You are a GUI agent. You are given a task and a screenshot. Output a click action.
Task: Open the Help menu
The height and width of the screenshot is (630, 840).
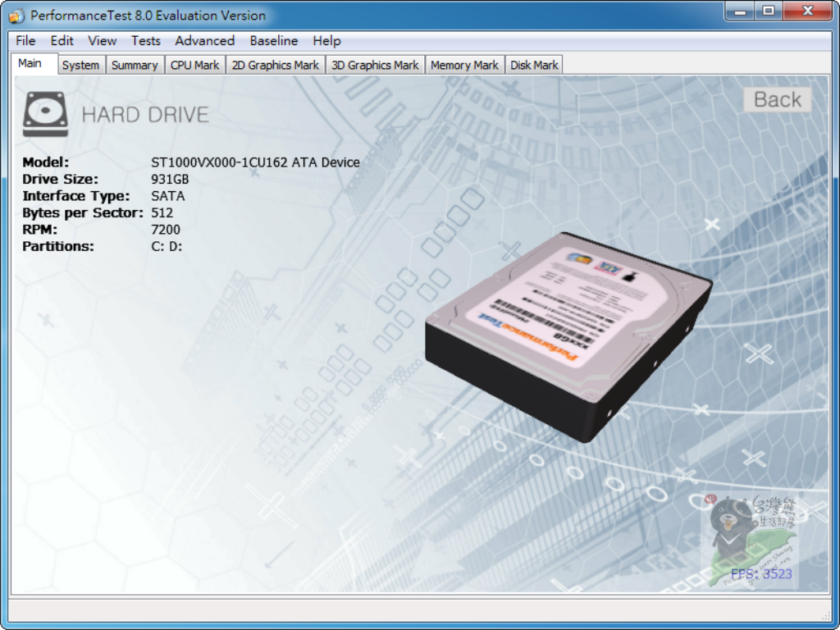326,41
